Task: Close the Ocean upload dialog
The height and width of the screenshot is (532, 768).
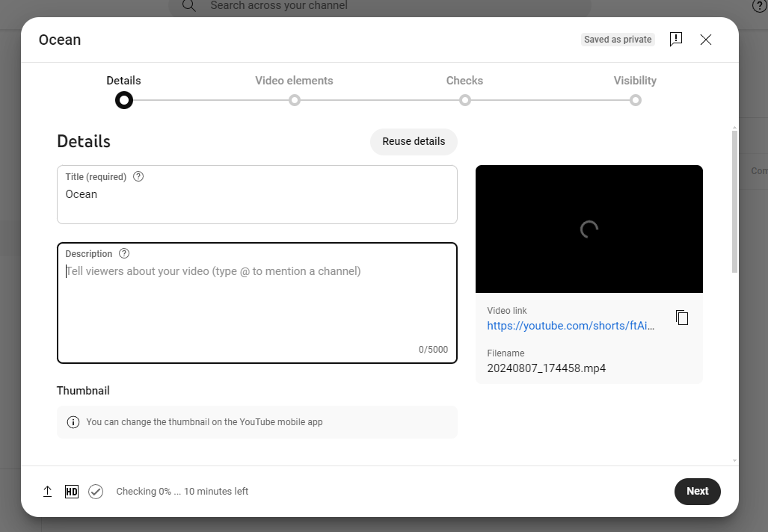Action: pos(706,40)
